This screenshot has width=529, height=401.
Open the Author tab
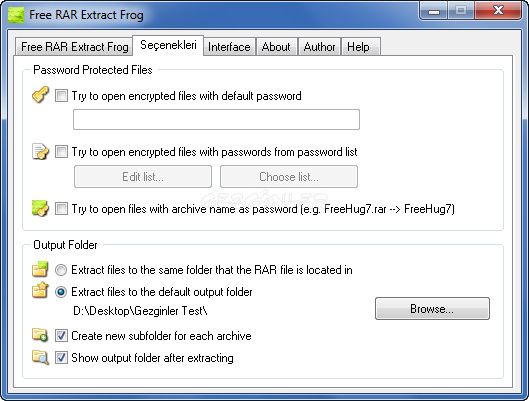[x=319, y=47]
